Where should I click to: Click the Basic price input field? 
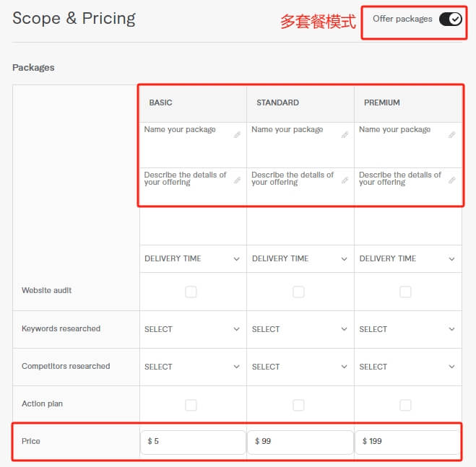tap(193, 442)
